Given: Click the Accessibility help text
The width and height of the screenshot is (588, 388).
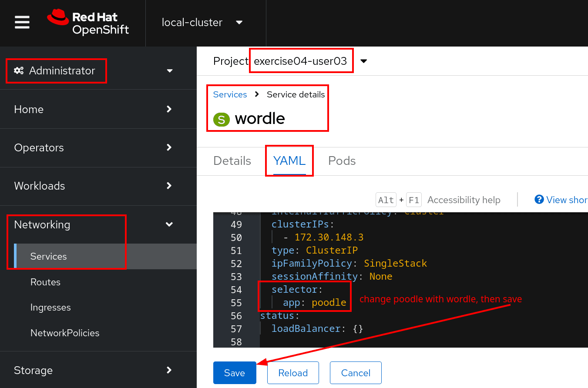Looking at the screenshot, I should (464, 200).
